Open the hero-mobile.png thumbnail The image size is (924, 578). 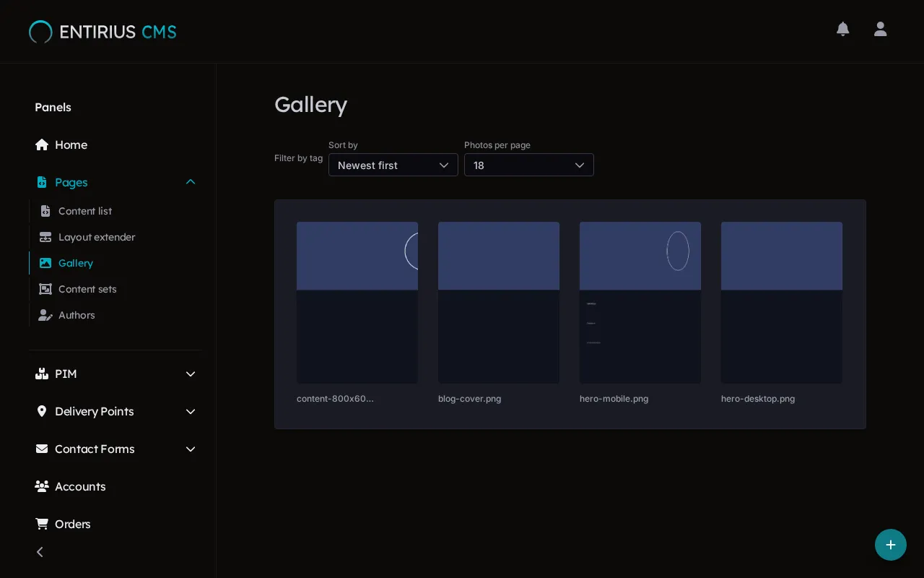click(640, 303)
